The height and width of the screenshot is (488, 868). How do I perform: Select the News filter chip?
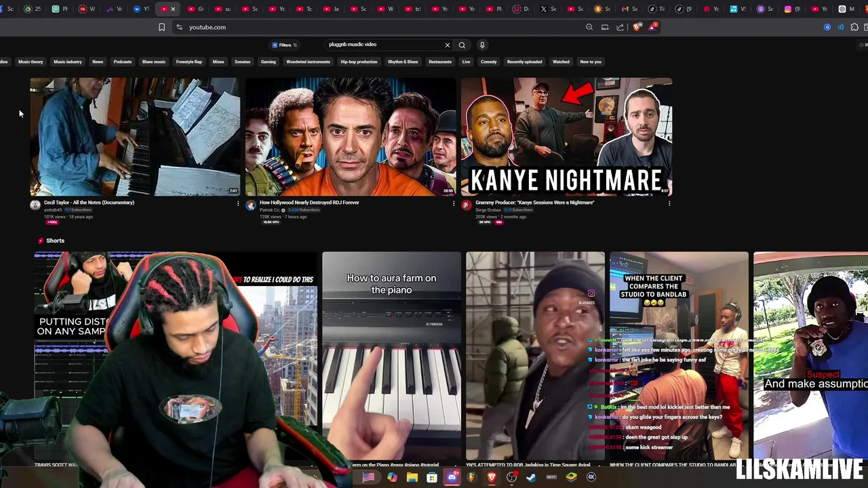coord(98,62)
